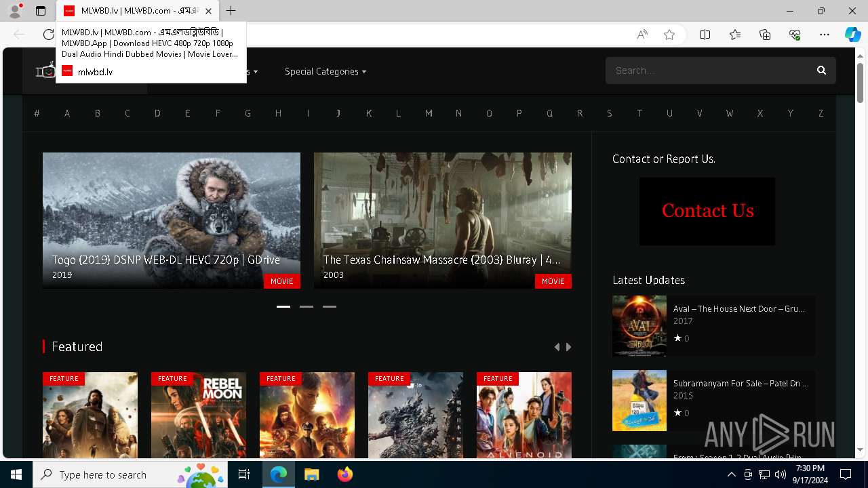Select the # index filter
This screenshot has width=868, height=488.
(37, 113)
